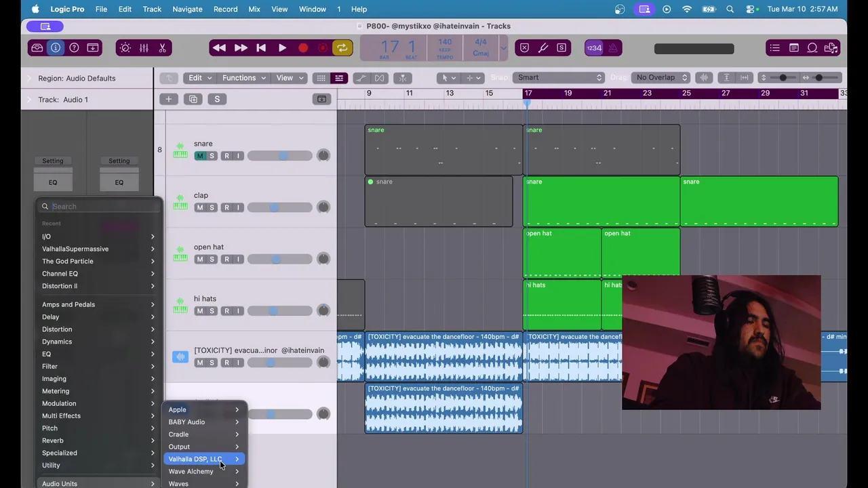The width and height of the screenshot is (868, 488).
Task: Switch to grid view button
Action: coord(321,78)
